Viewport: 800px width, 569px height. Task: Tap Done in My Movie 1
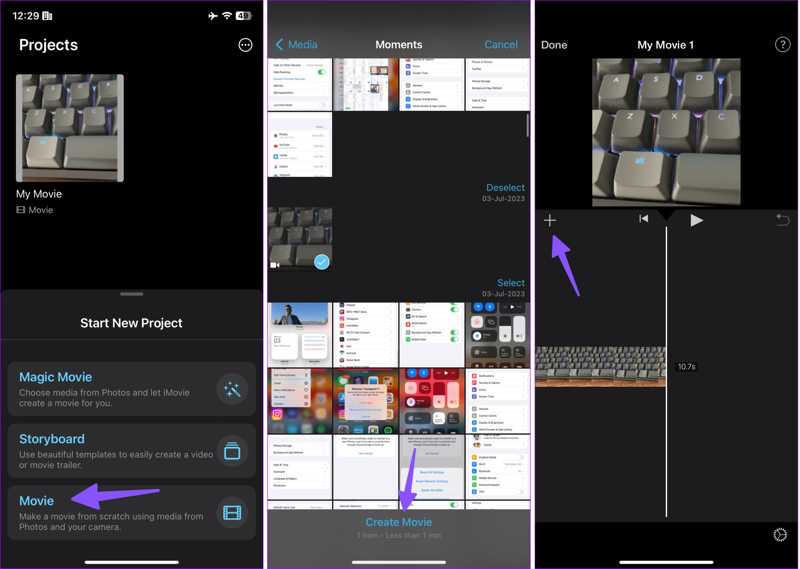tap(554, 45)
